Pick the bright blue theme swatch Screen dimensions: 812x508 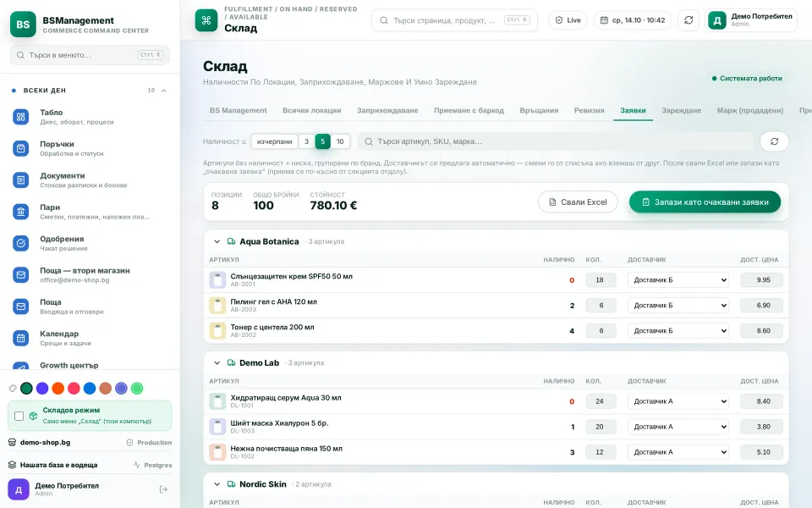click(90, 389)
